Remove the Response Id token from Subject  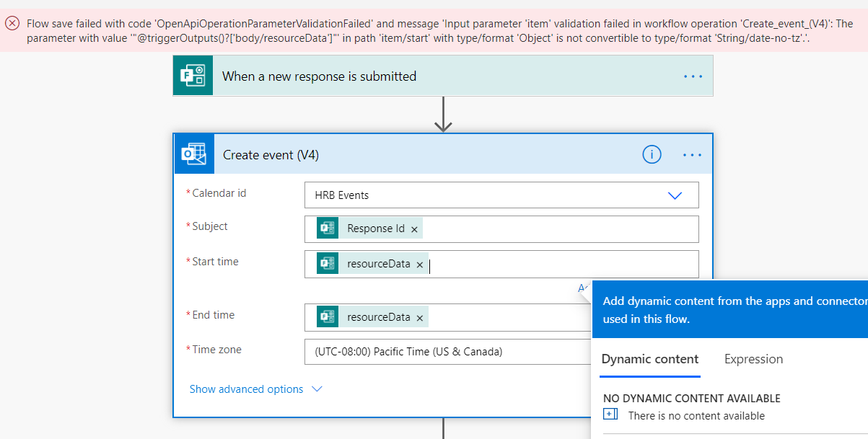[x=414, y=229]
